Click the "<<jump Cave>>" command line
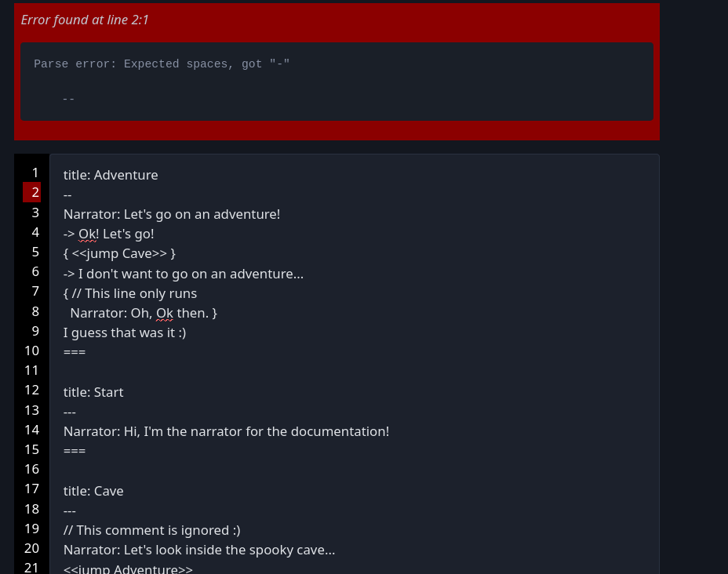Screen dimensions: 728x574 click(x=119, y=253)
